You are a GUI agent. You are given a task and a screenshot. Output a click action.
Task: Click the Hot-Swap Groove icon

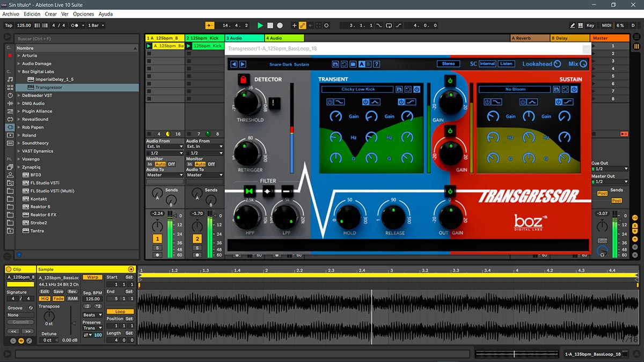click(31, 308)
